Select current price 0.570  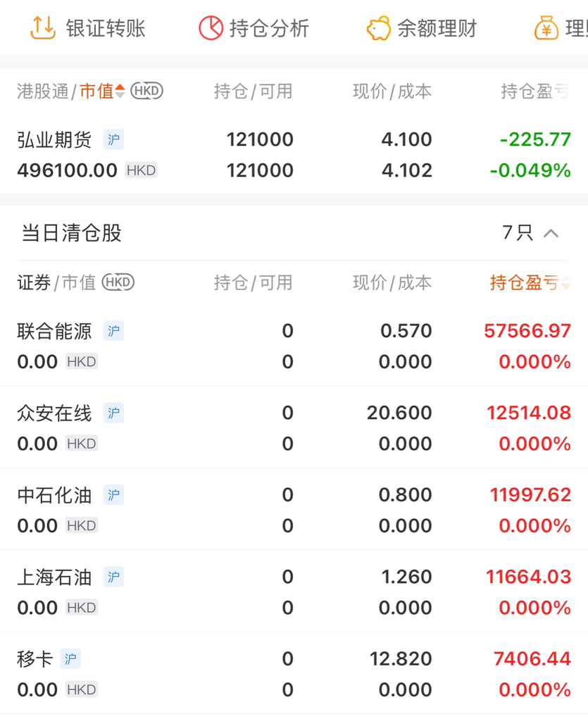[x=406, y=331]
